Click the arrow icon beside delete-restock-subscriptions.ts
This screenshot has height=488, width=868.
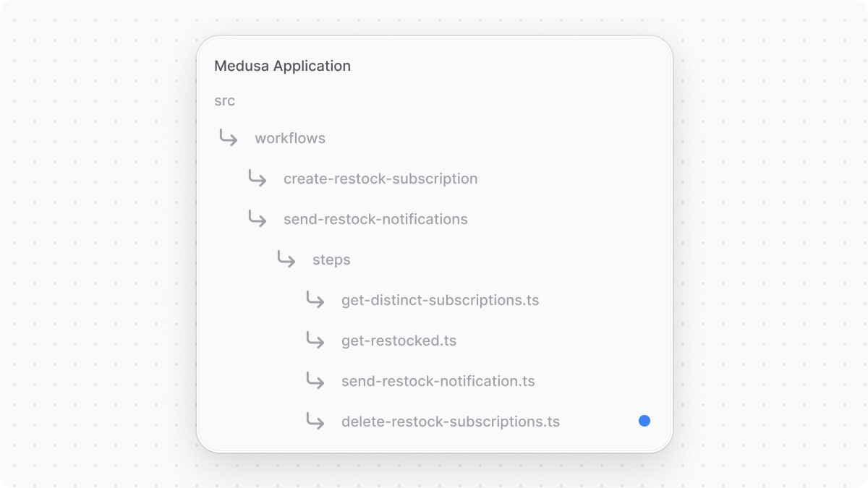(315, 421)
